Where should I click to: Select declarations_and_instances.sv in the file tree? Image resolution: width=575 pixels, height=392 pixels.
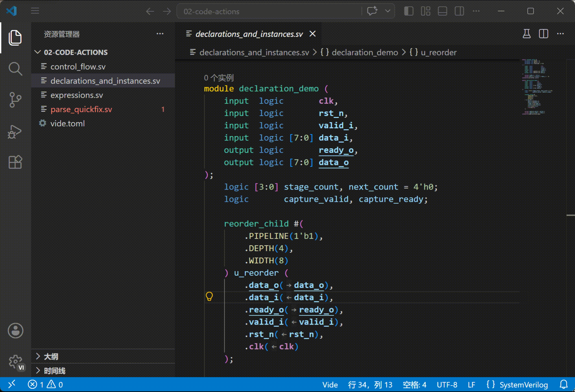coord(103,81)
